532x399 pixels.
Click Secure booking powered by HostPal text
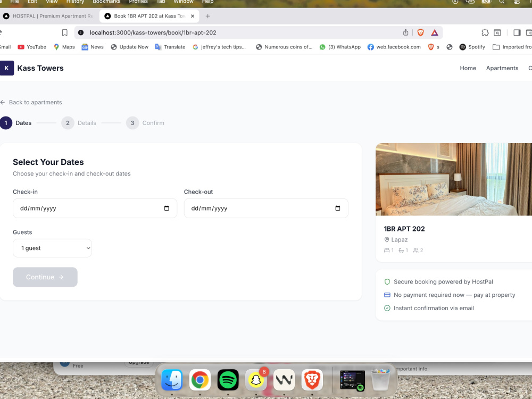click(x=443, y=282)
